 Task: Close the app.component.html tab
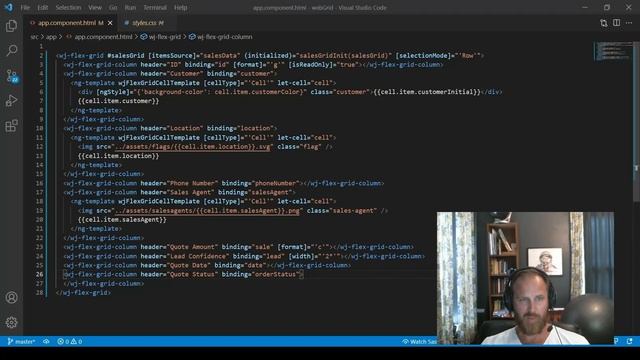click(110, 23)
